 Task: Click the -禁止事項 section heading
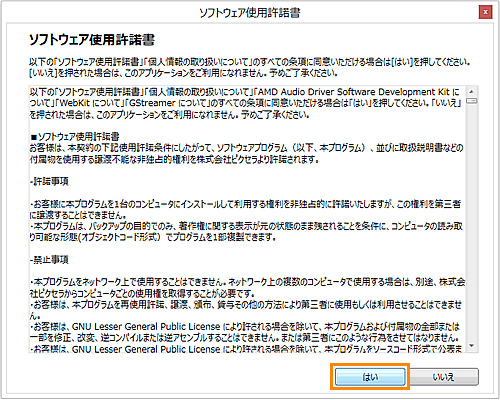click(x=49, y=259)
